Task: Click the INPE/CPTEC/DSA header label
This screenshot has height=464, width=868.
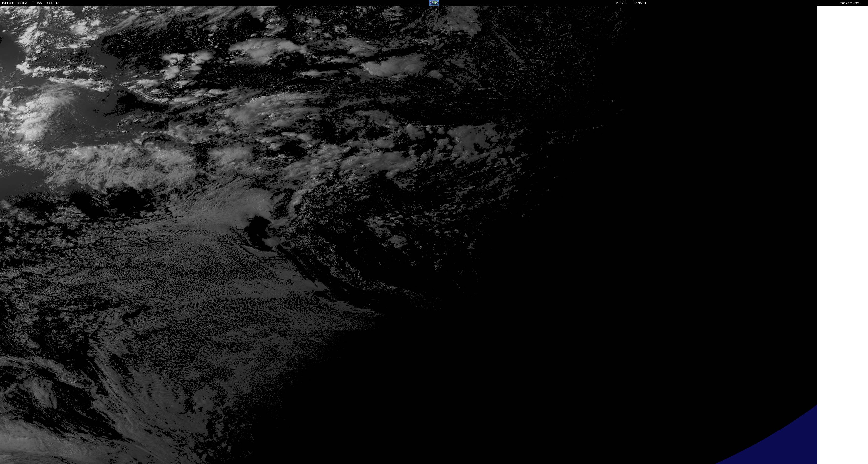Action: pyautogui.click(x=14, y=3)
